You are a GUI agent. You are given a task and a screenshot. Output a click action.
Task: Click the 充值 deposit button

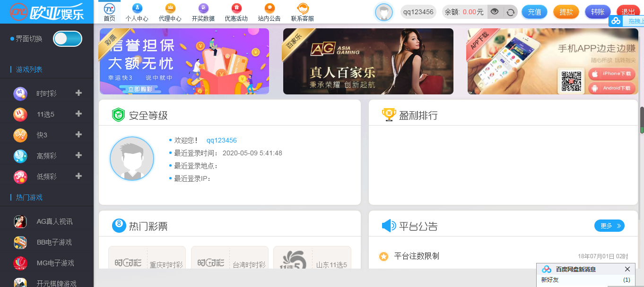[534, 11]
